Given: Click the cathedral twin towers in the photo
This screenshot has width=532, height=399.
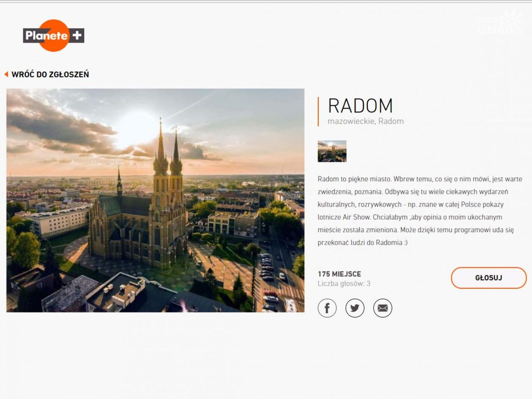Looking at the screenshot, I should [x=168, y=158].
